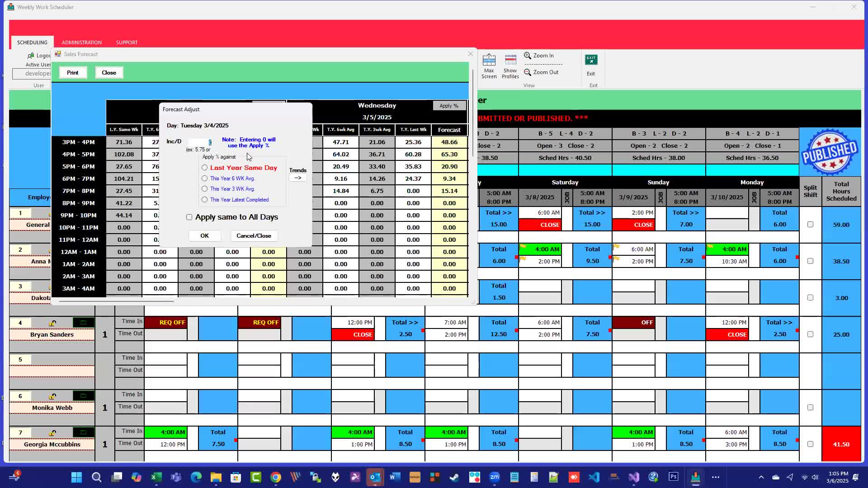Click the Print button in Sales Forecast
Screen dimensions: 868x488
click(72, 73)
